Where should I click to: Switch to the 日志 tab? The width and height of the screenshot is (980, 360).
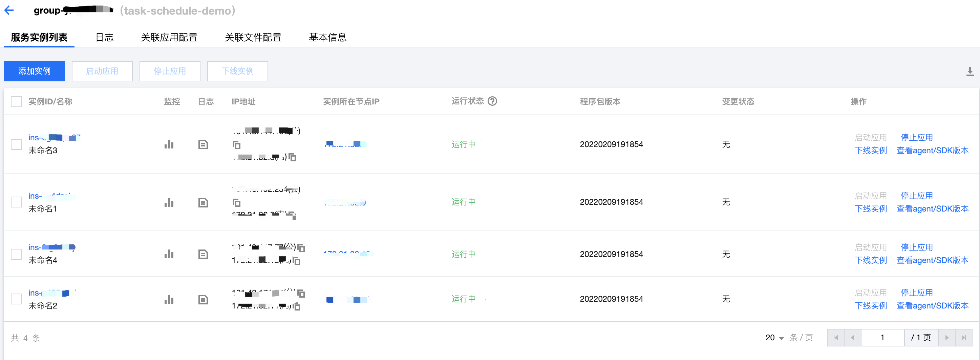tap(104, 37)
